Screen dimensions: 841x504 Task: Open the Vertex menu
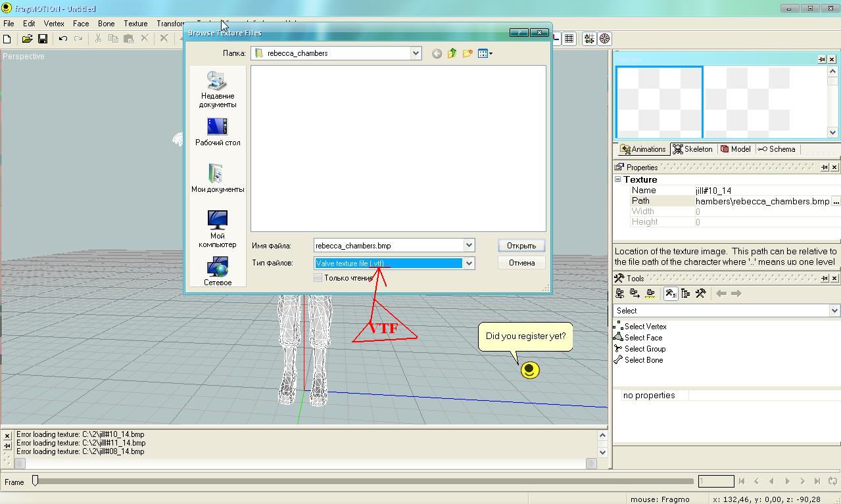pos(54,24)
